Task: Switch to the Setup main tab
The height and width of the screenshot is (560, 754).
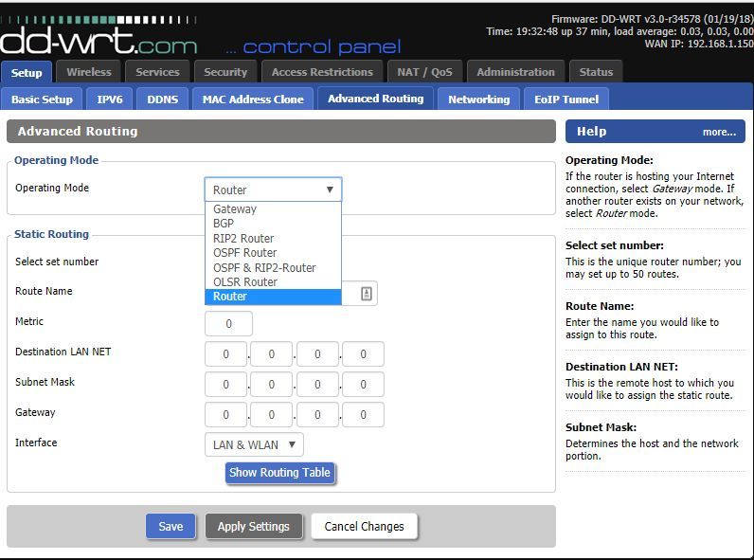Action: coord(27,73)
